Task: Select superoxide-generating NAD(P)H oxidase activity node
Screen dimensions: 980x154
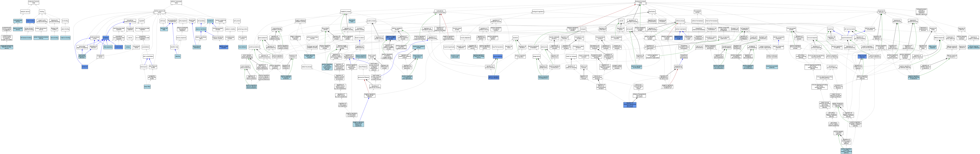Action: coord(7,47)
